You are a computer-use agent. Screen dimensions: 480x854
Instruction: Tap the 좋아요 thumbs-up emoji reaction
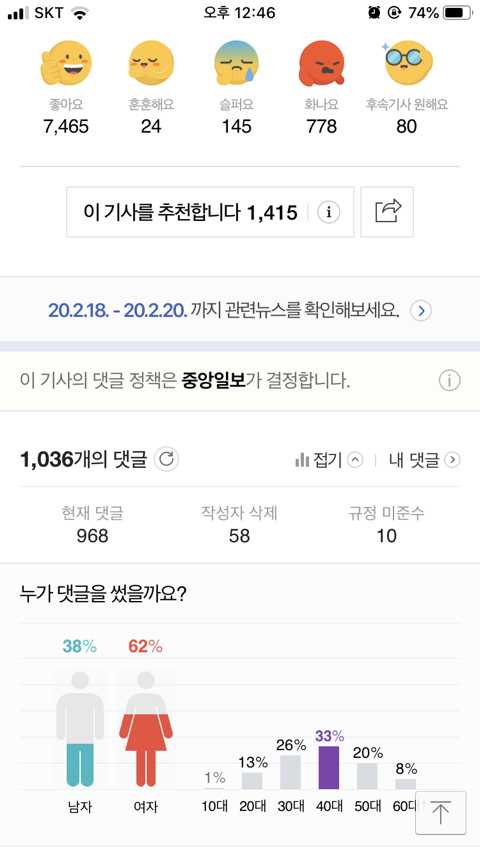(x=66, y=63)
